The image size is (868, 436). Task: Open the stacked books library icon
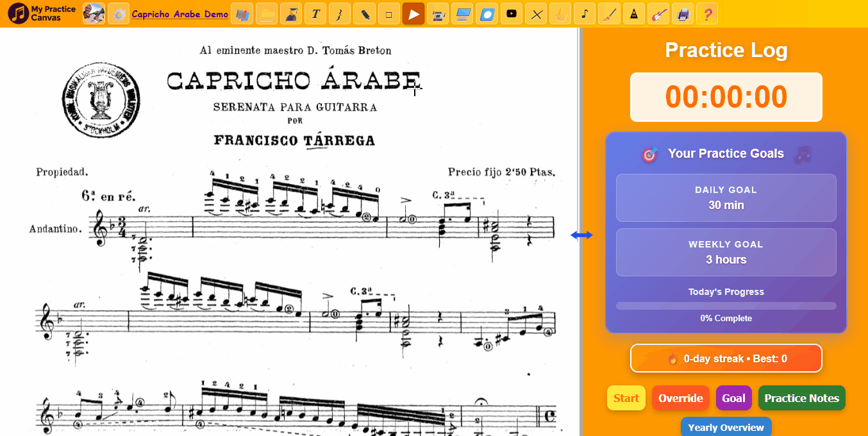pos(242,13)
